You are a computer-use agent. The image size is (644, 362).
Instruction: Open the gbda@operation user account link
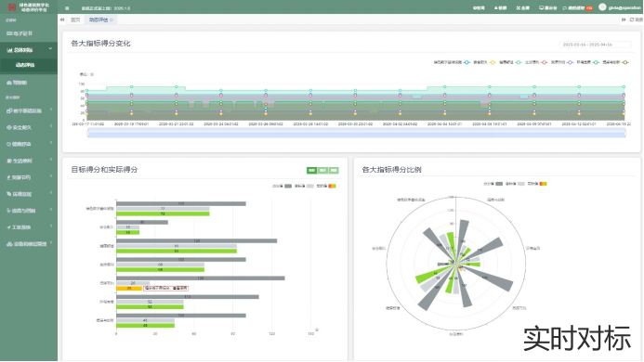pyautogui.click(x=624, y=7)
